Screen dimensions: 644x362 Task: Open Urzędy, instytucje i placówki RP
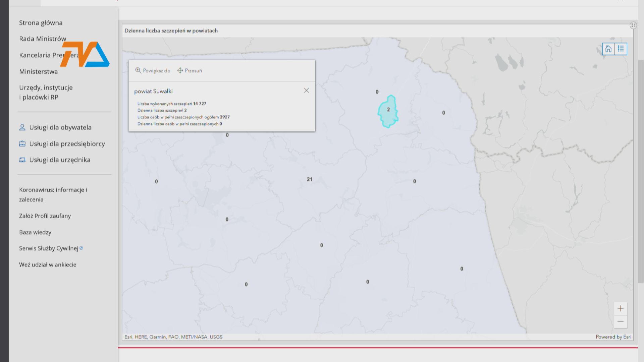pyautogui.click(x=46, y=92)
